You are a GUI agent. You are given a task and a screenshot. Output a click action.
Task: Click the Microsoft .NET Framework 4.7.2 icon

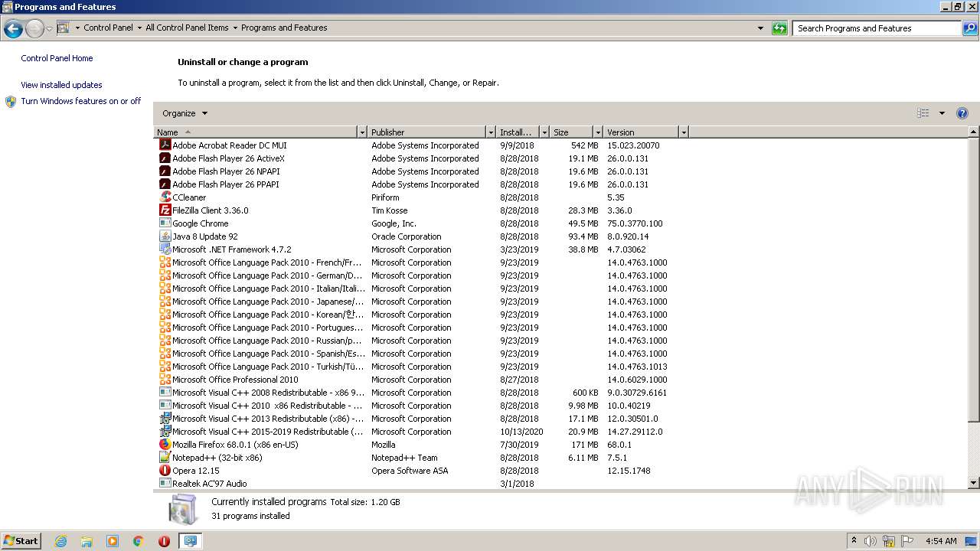coord(165,249)
